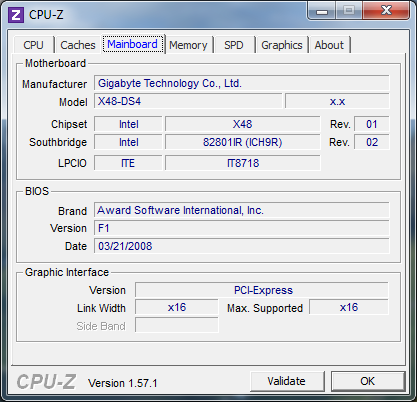Click the BIOS Version field F1
The image size is (418, 403).
(x=242, y=228)
